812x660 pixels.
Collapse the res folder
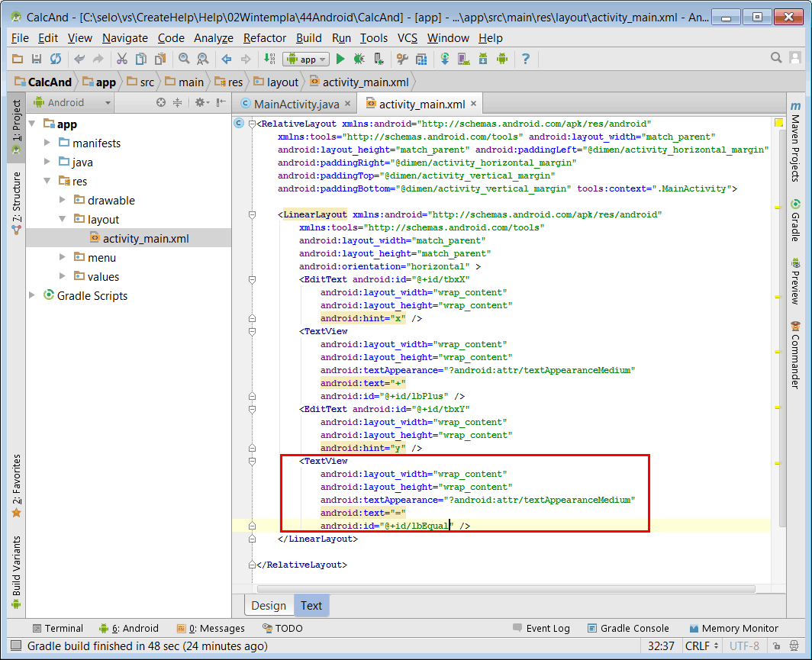pyautogui.click(x=47, y=181)
